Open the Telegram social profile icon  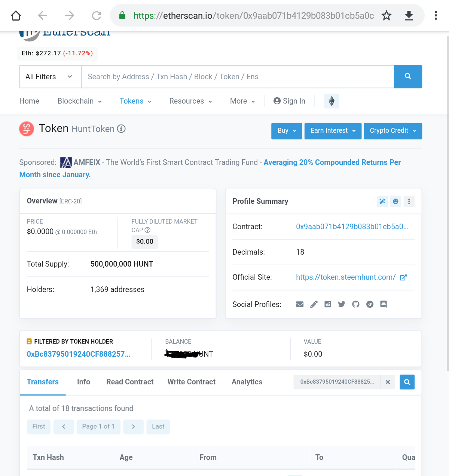370,304
